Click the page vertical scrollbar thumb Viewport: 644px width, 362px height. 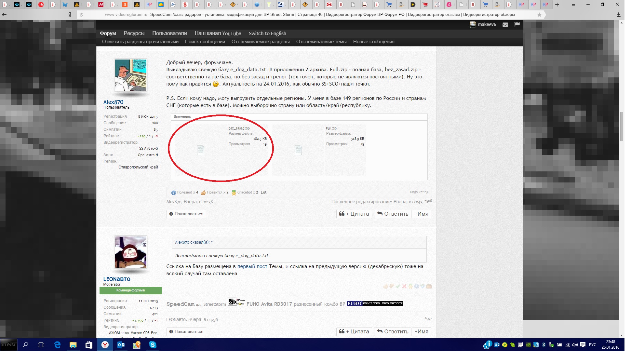click(622, 126)
